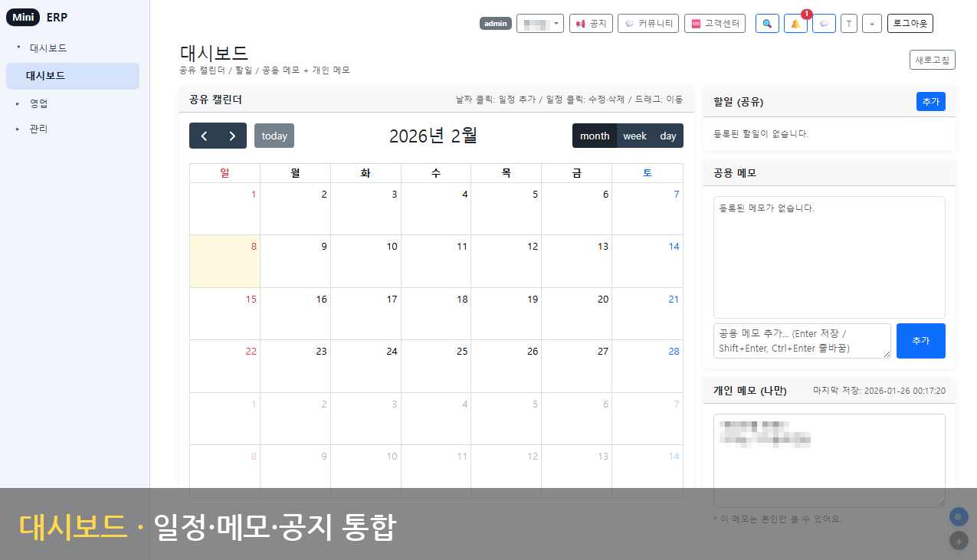Click the Mini ERP logo
The image size is (977, 560).
(37, 18)
